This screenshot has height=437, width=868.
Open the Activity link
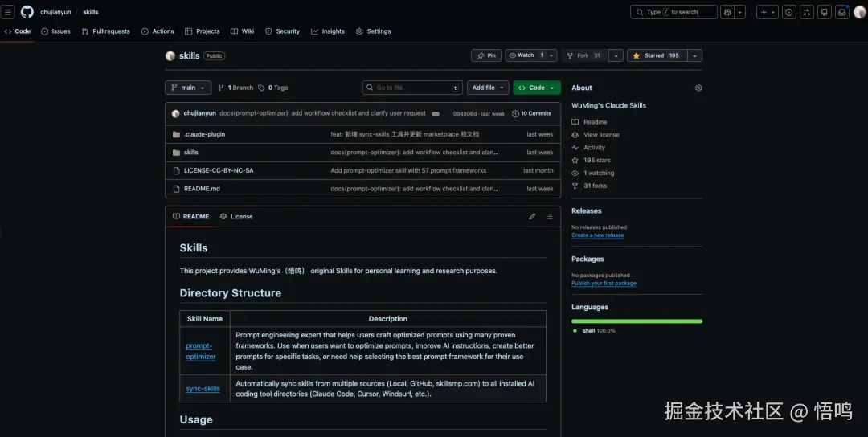pyautogui.click(x=588, y=147)
